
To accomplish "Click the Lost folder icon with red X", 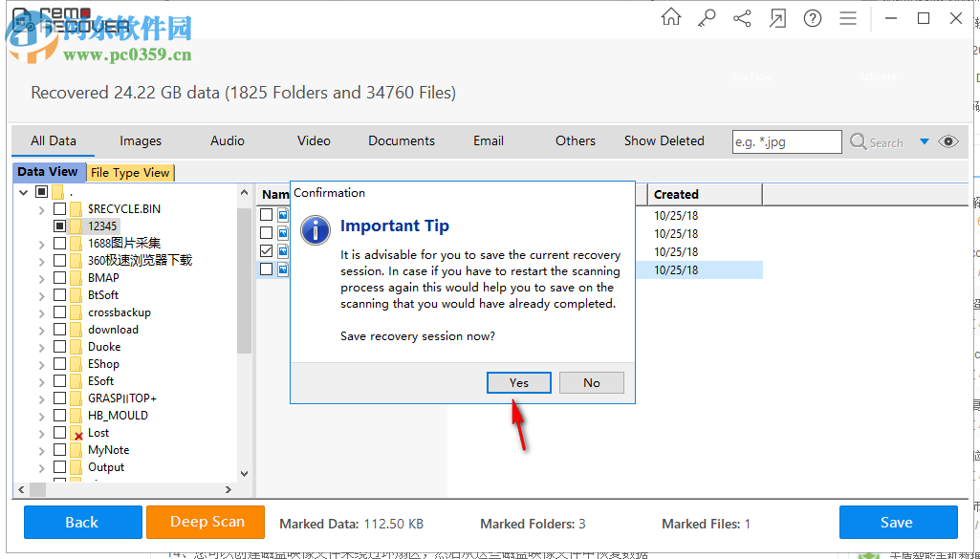I will 76,433.
